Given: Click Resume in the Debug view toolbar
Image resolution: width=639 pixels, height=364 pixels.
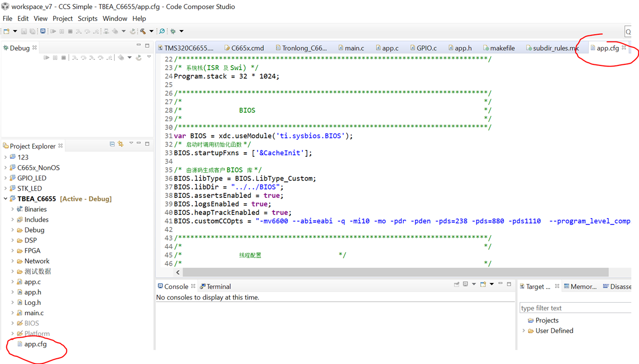Looking at the screenshot, I should coord(46,58).
